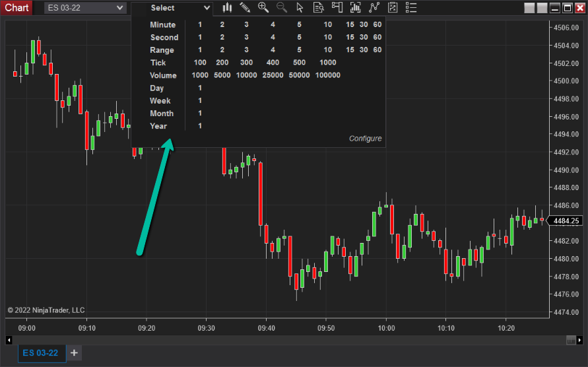The height and width of the screenshot is (367, 588).
Task: Choose 15 Second interval
Action: pyautogui.click(x=350, y=37)
